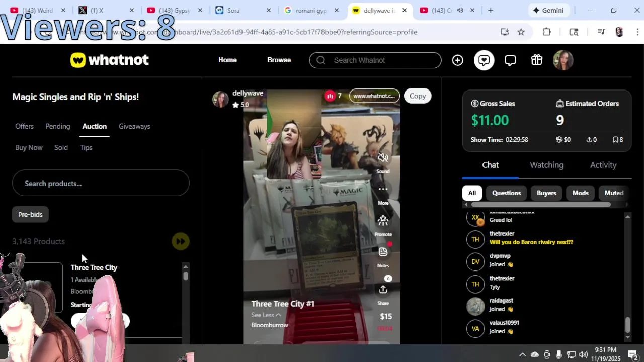Viewport: 644px width, 362px height.
Task: Open the create plus icon
Action: coord(457,60)
